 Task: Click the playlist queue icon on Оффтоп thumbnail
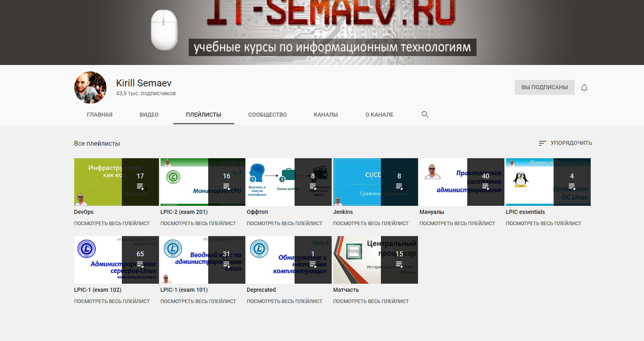pos(313,187)
